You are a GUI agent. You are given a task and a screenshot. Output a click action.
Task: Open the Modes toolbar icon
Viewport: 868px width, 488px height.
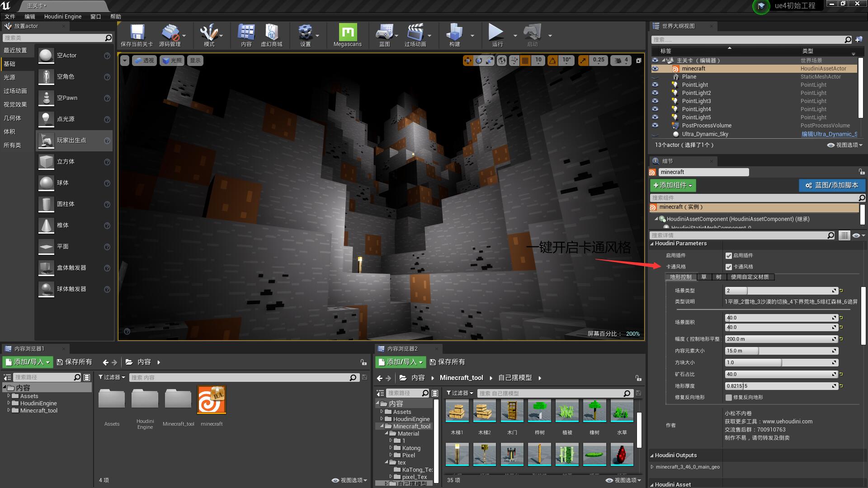[209, 33]
